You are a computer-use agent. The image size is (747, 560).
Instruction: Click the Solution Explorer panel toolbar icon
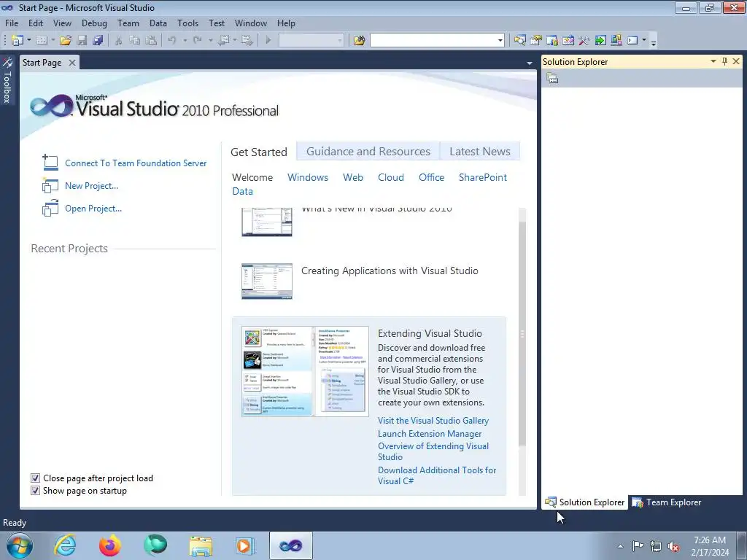point(552,79)
